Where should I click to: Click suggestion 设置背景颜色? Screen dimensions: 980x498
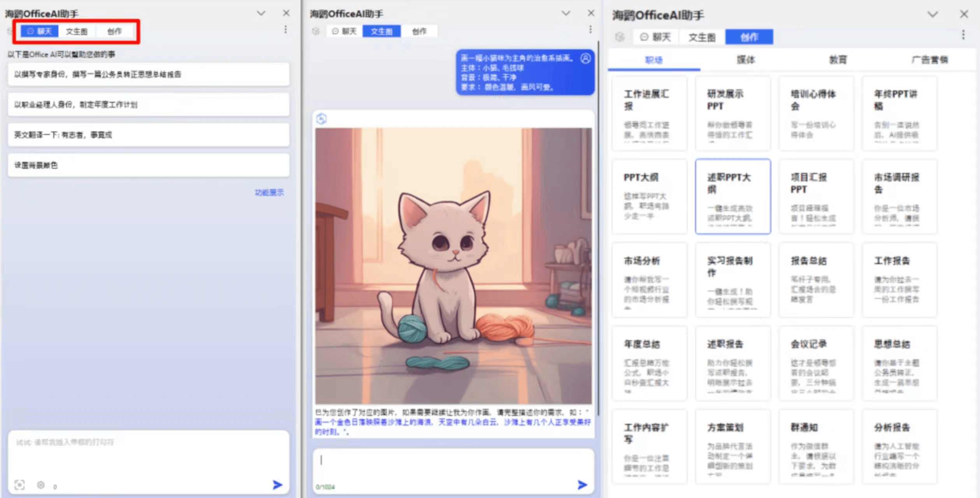click(x=148, y=165)
